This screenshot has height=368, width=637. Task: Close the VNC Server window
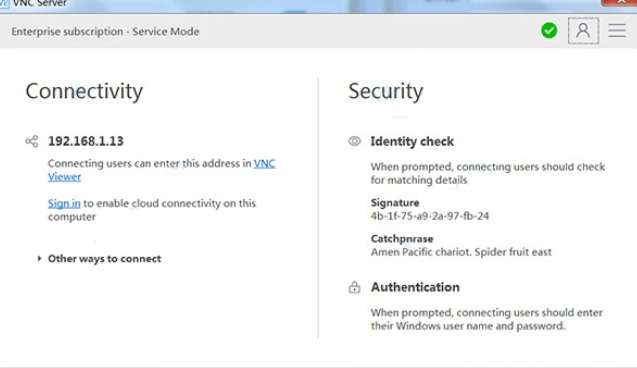[x=619, y=2]
